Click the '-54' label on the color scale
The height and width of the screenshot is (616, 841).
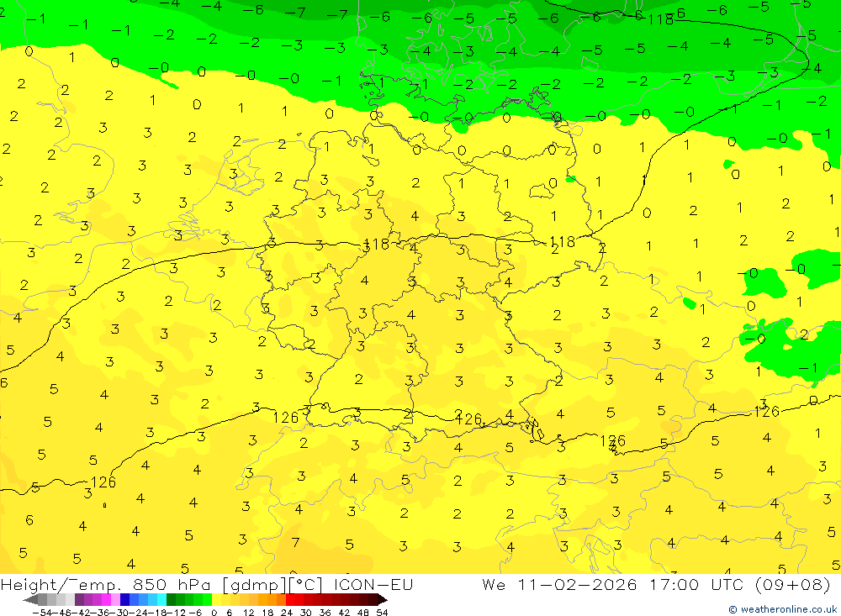click(x=42, y=613)
